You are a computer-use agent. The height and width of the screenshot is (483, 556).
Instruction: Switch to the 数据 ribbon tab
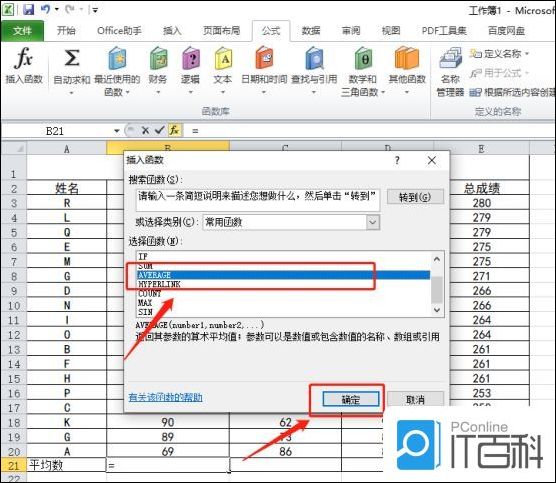click(311, 31)
